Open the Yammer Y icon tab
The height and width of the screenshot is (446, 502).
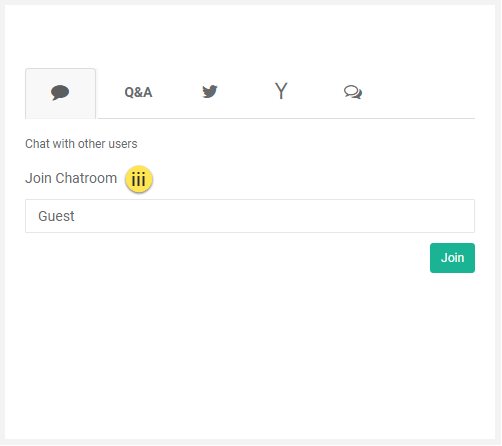[x=281, y=91]
